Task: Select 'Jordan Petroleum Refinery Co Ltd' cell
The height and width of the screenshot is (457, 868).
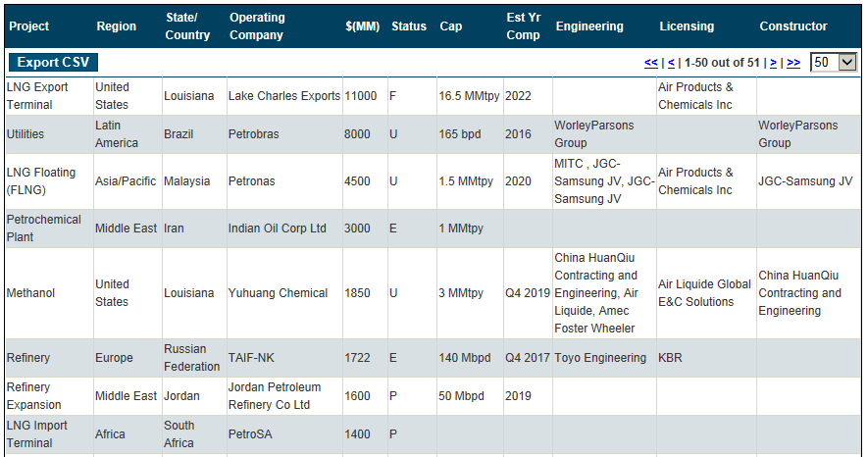Action: coord(284,395)
